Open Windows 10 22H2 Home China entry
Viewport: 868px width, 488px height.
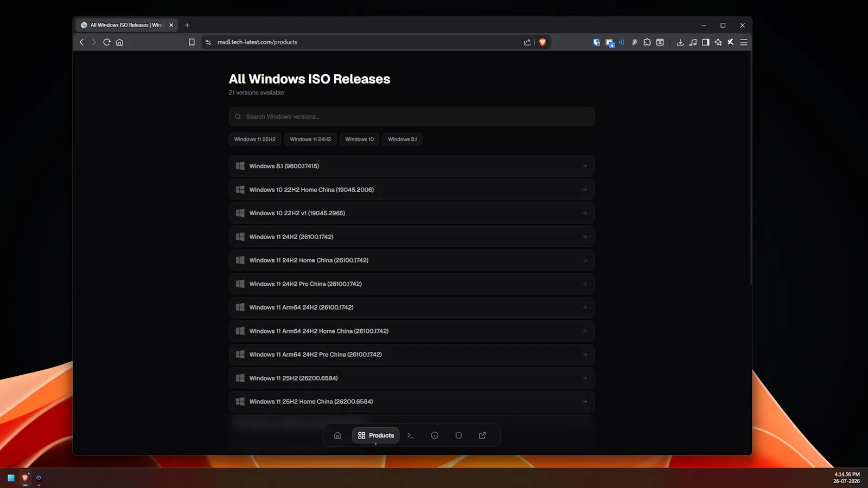coord(412,190)
